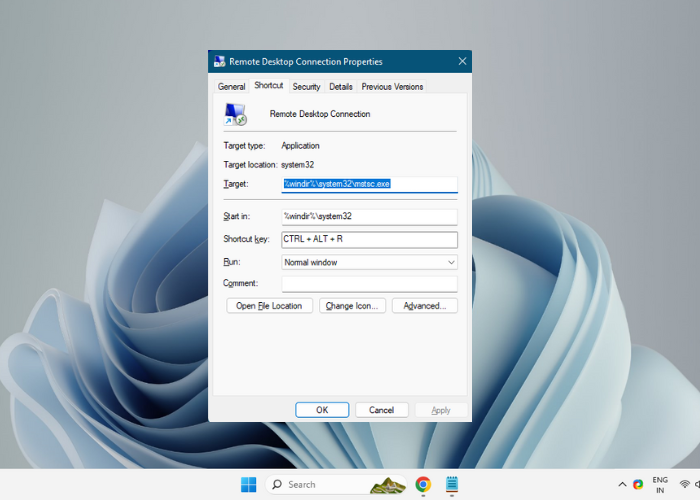
Task: Click the Cancel button
Action: click(x=382, y=410)
